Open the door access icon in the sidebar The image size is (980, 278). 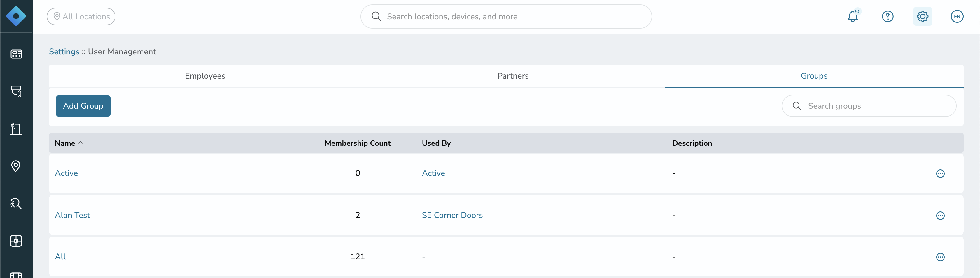tap(16, 129)
